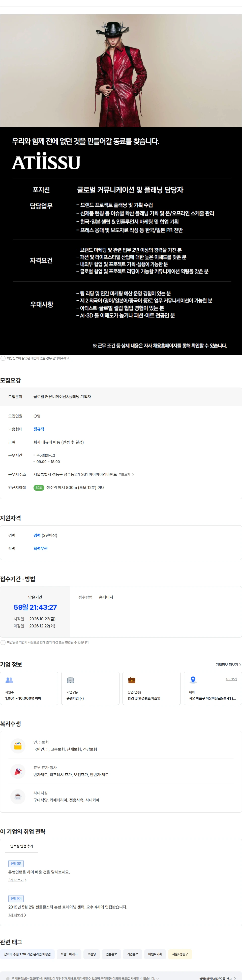Click chevron after work address 지도보기
This screenshot has height=980, width=242.
click(133, 474)
